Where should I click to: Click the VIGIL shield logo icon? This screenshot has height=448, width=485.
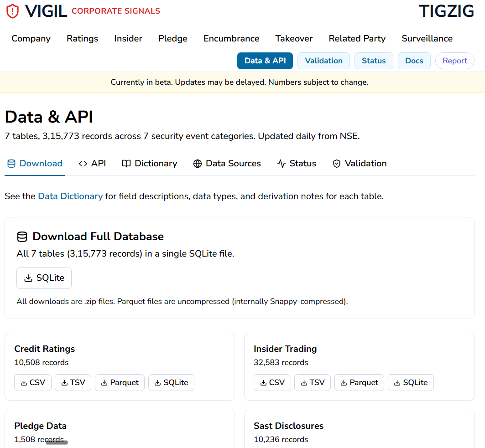[x=12, y=11]
